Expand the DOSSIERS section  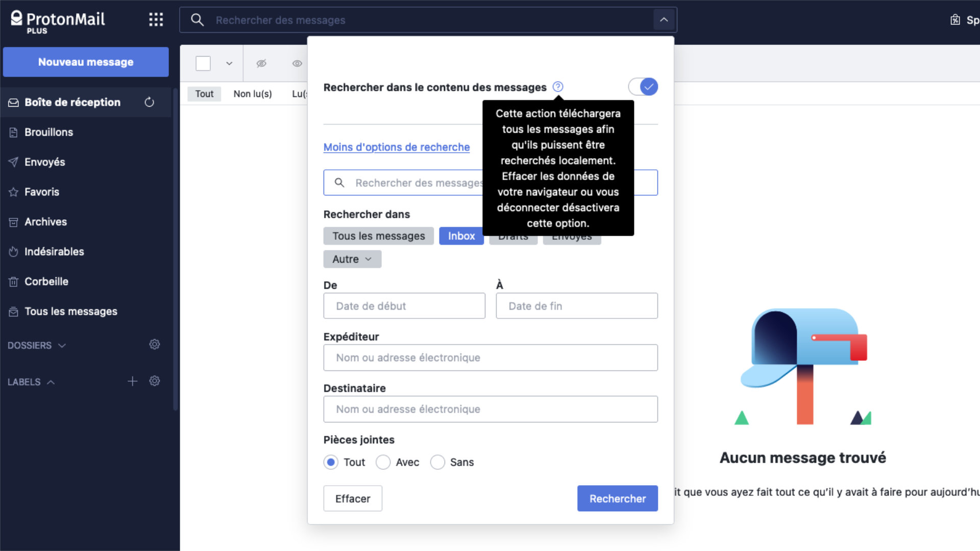[37, 345]
